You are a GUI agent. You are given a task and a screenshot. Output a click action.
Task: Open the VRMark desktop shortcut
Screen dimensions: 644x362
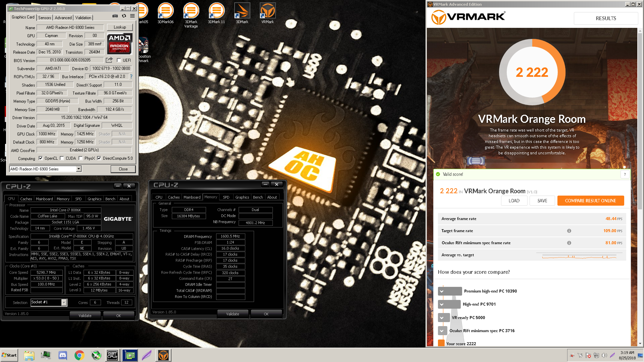coord(267,13)
